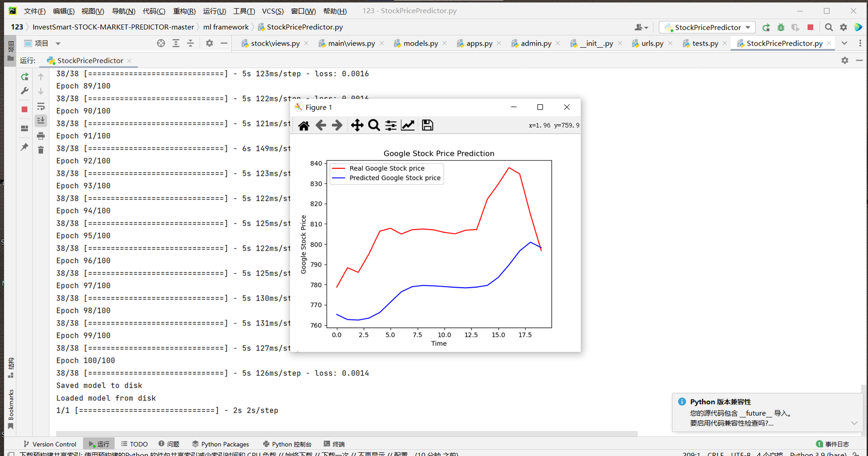The width and height of the screenshot is (868, 456).
Task: Toggle soft-wrap in the run console
Action: (41, 106)
